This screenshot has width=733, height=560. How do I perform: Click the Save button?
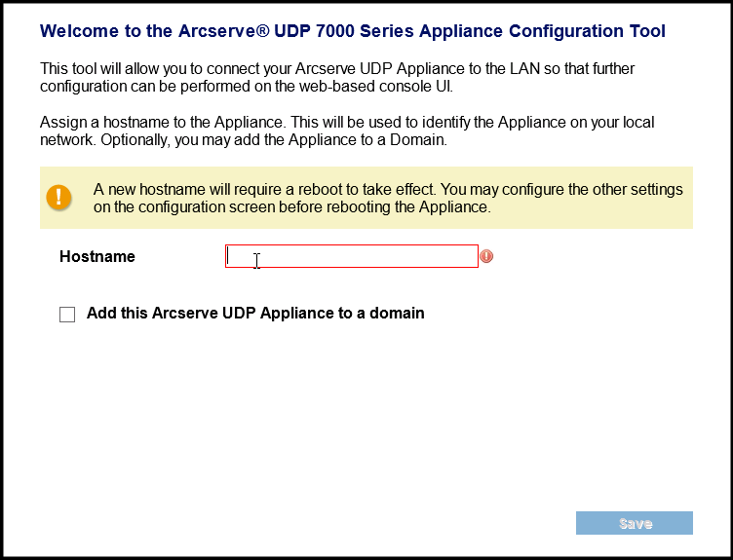coord(635,523)
